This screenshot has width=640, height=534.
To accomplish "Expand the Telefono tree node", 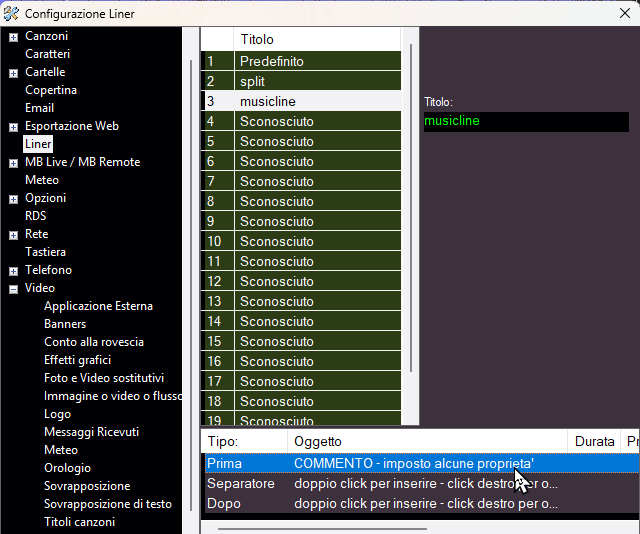I will 13,271.
